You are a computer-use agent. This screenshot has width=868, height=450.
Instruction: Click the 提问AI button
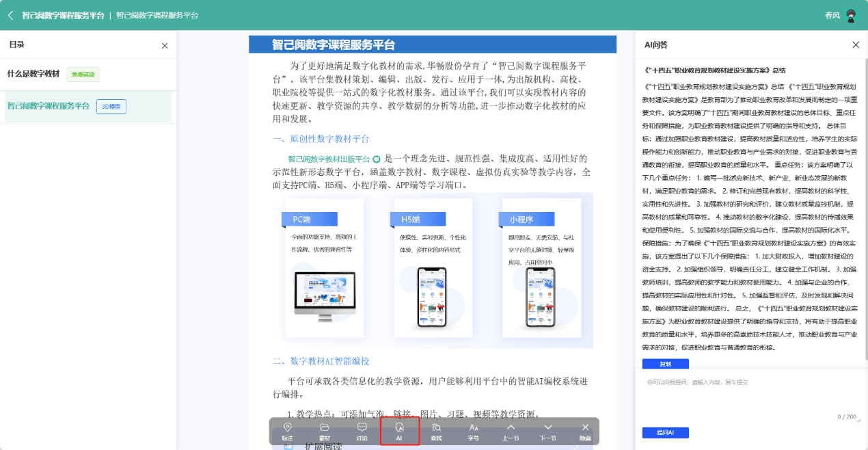(665, 433)
